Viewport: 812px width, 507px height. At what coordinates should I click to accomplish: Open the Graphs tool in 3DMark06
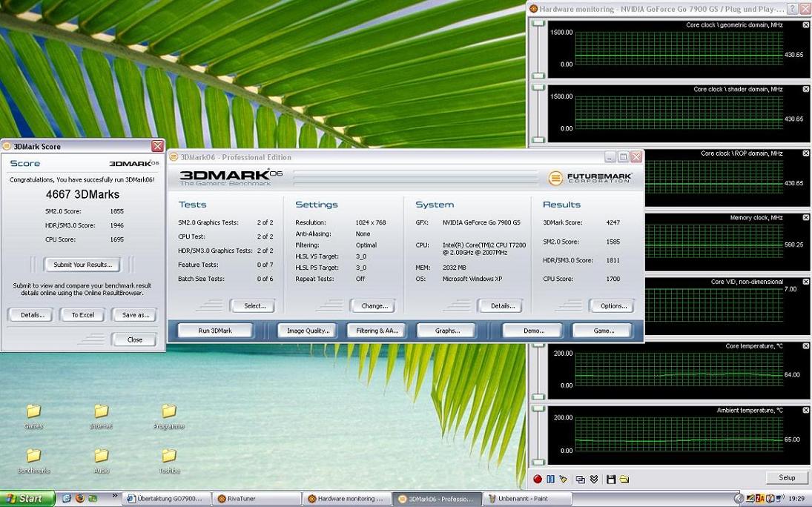(447, 331)
